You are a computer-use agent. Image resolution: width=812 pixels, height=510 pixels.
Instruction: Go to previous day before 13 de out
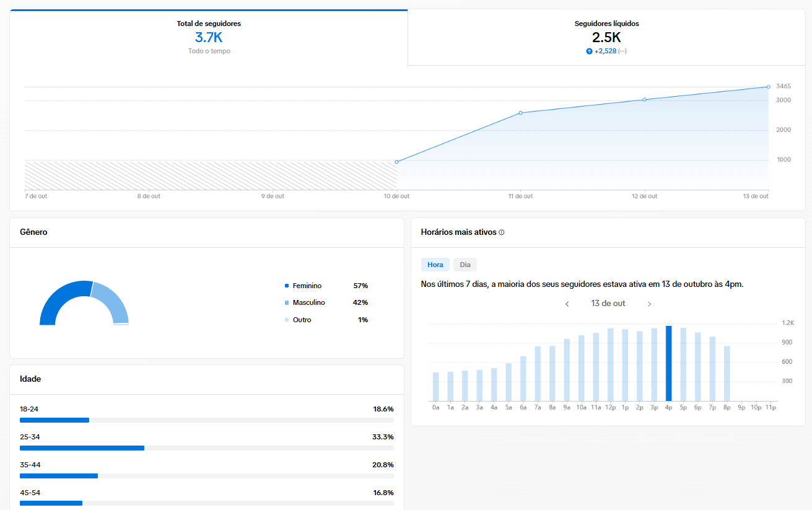pos(567,304)
